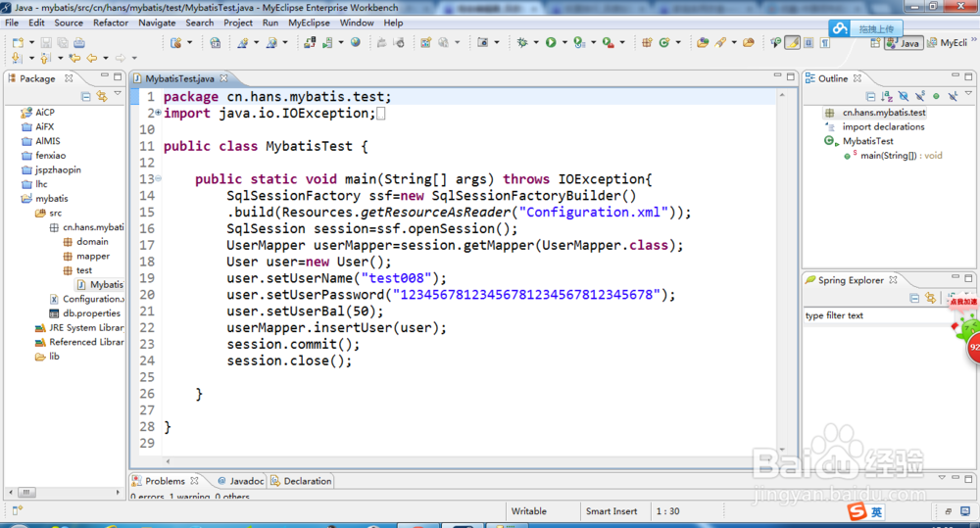Viewport: 980px width, 528px height.
Task: Open the Refactor menu
Action: [111, 23]
